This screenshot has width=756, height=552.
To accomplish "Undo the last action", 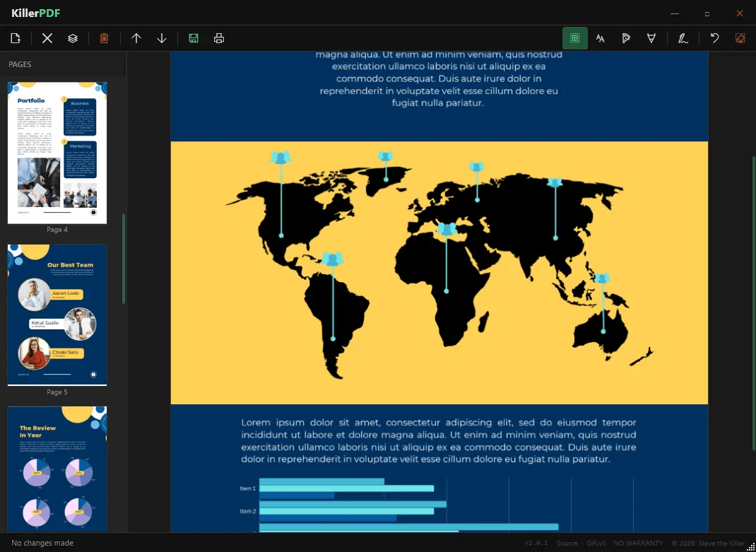I will pos(714,38).
